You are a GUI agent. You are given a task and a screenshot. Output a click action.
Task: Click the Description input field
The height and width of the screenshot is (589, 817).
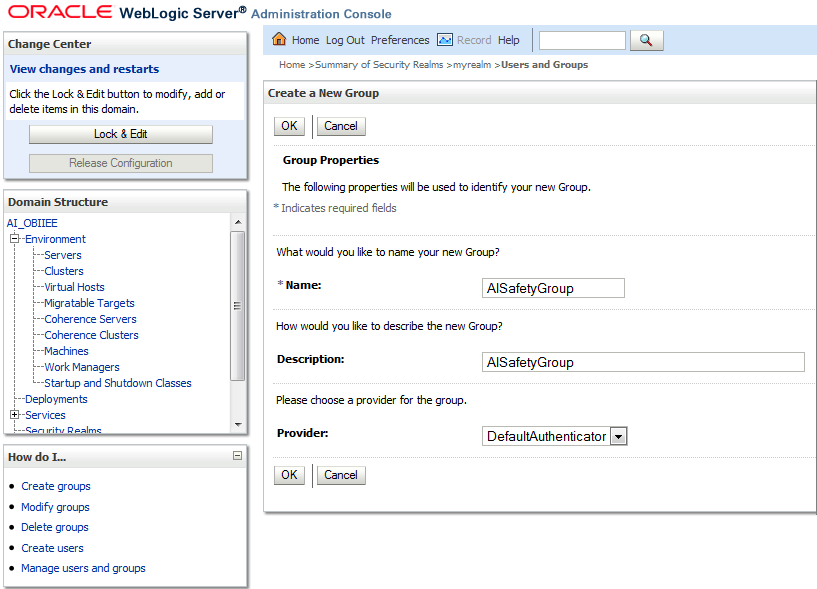643,362
